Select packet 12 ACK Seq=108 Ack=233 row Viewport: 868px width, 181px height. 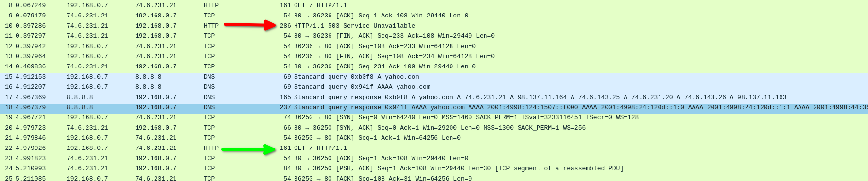(x=434, y=46)
